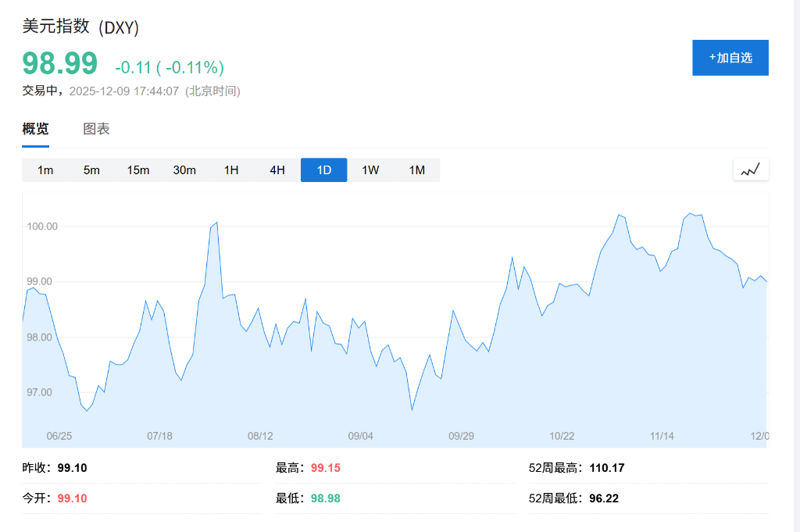The width and height of the screenshot is (800, 532).
Task: Click the 美元指数 (DXY) title
Action: tap(80, 27)
